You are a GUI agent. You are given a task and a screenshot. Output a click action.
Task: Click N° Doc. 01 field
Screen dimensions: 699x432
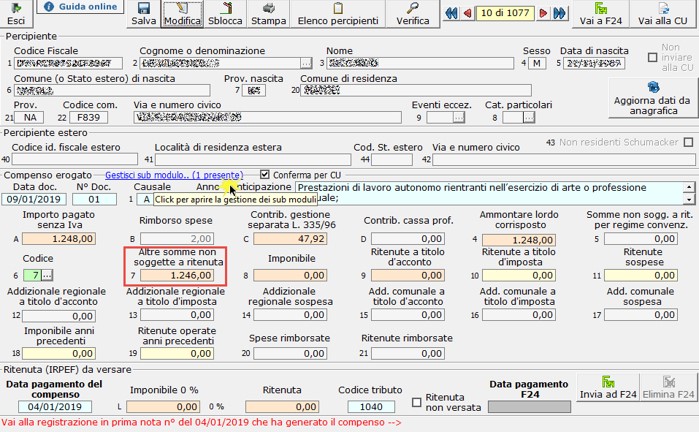pos(95,199)
